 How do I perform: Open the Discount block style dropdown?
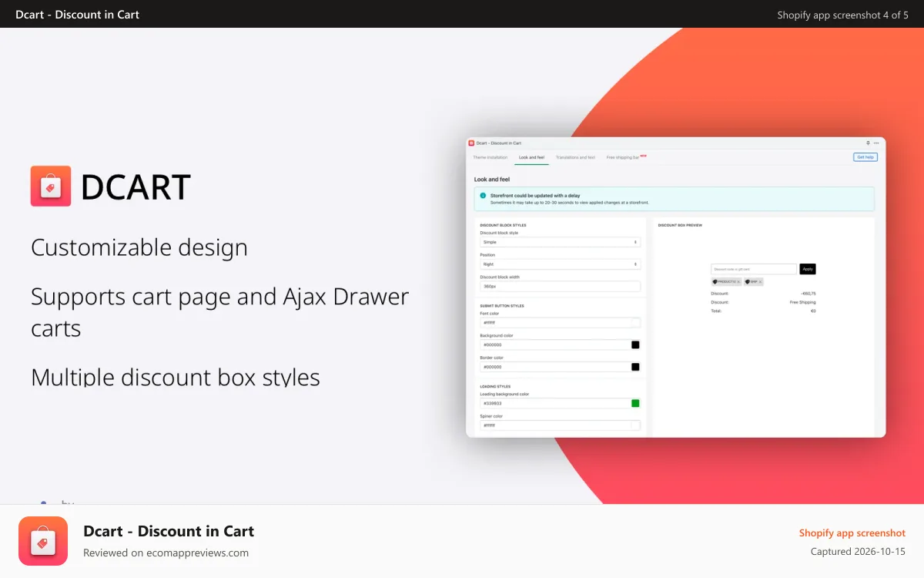tap(560, 242)
